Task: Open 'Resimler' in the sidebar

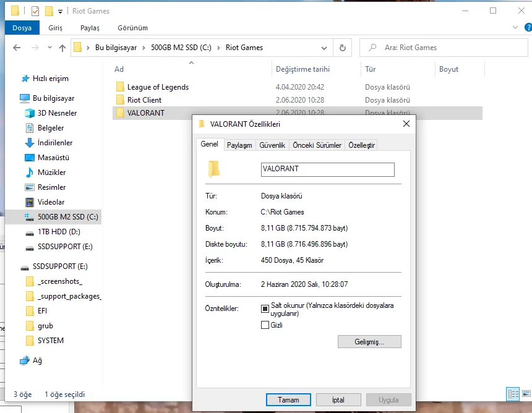Action: click(51, 187)
